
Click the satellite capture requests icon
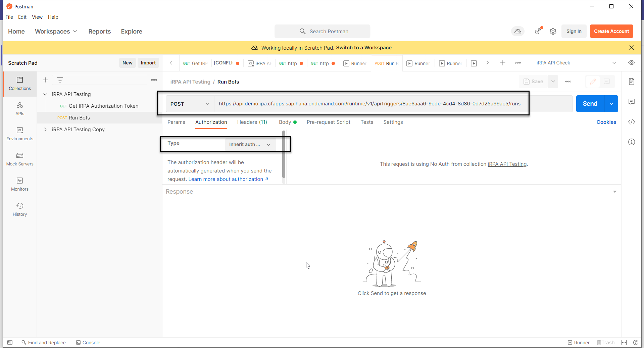(538, 31)
